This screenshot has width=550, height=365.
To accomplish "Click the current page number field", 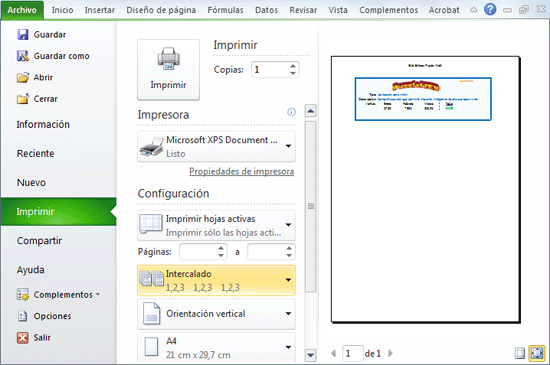I will click(353, 353).
